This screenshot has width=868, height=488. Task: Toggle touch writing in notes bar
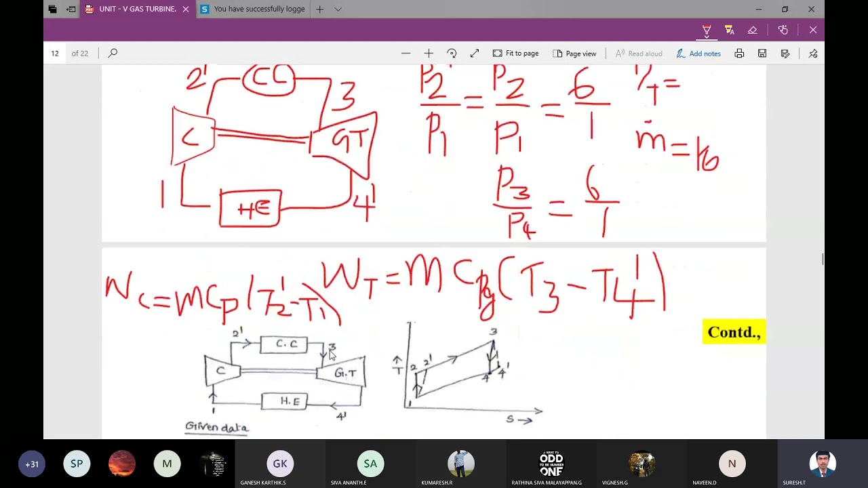(x=783, y=30)
